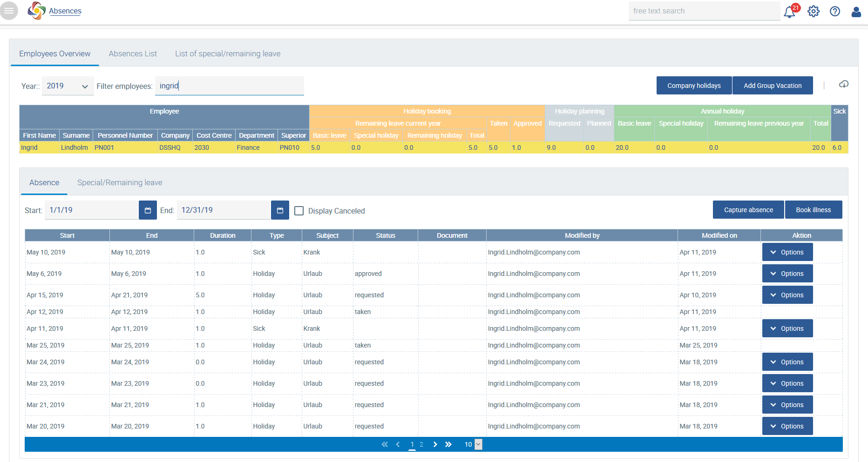
Task: Go to last page of absences
Action: [x=448, y=444]
